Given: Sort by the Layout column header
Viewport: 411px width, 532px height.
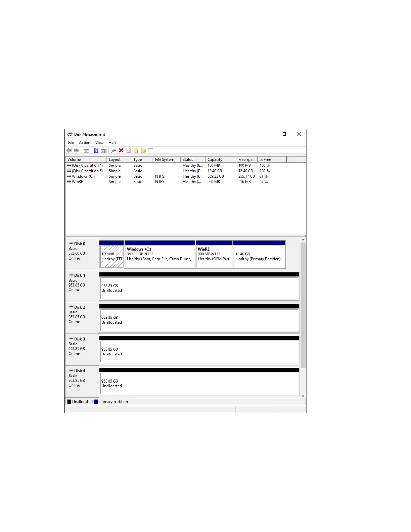Looking at the screenshot, I should 119,160.
